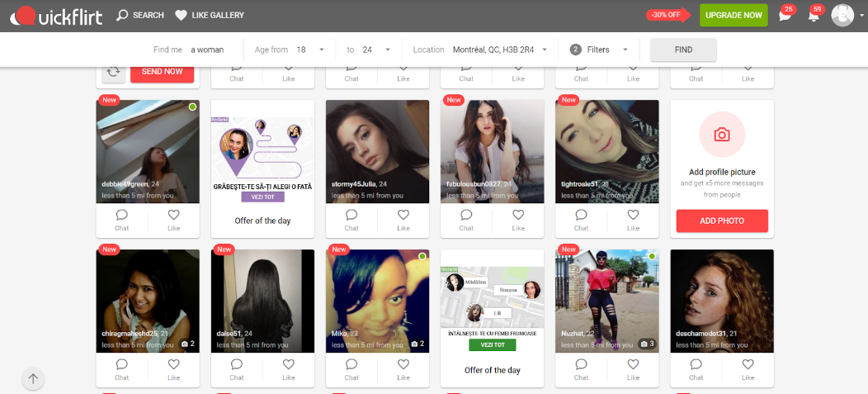Open the bell notifications icon
The height and width of the screenshot is (394, 868).
pyautogui.click(x=814, y=16)
